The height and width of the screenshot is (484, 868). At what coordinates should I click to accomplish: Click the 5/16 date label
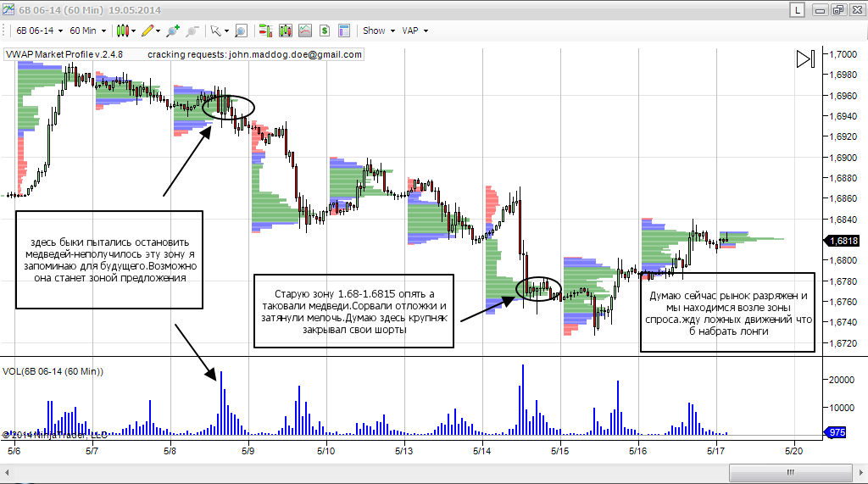coord(638,451)
